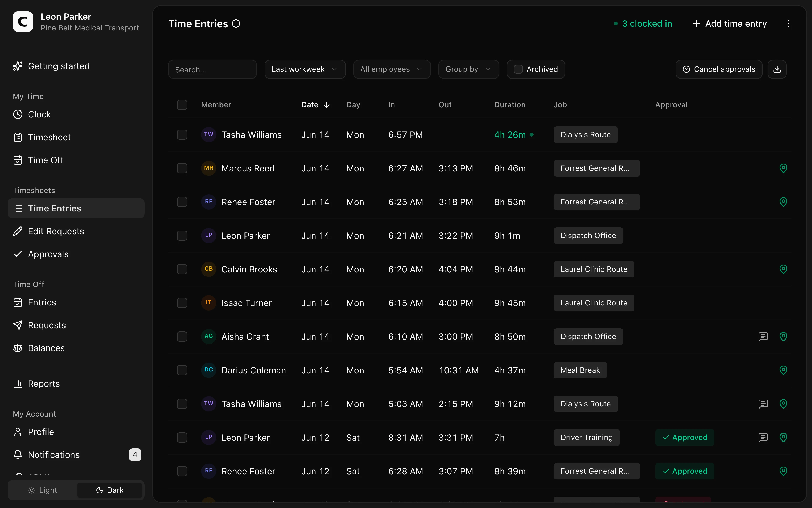Open the Last workweek date range dropdown
The width and height of the screenshot is (812, 508).
pos(305,69)
